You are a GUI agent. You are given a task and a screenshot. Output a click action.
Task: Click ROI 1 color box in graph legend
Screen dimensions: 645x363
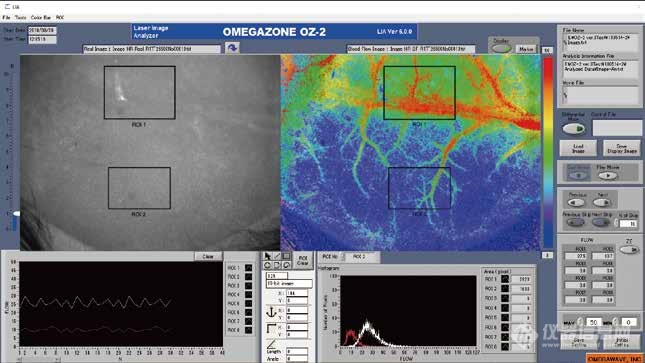point(248,268)
